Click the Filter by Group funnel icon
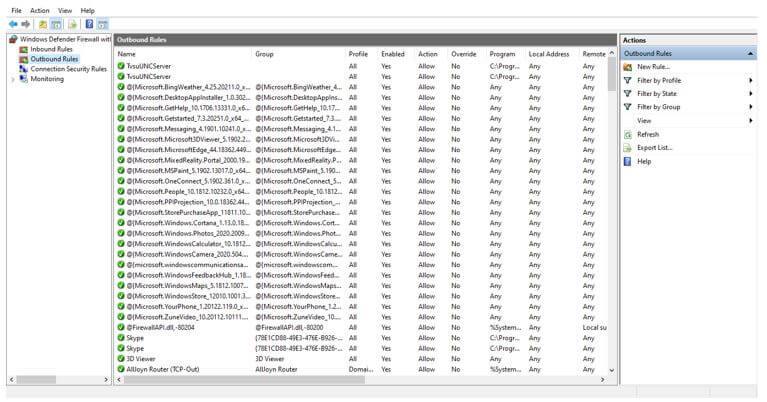This screenshot has width=767, height=402. click(x=628, y=107)
